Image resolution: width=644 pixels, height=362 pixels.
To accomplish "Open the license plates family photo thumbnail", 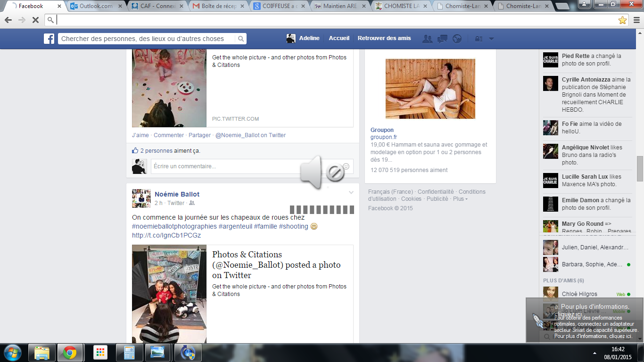I will (x=169, y=294).
